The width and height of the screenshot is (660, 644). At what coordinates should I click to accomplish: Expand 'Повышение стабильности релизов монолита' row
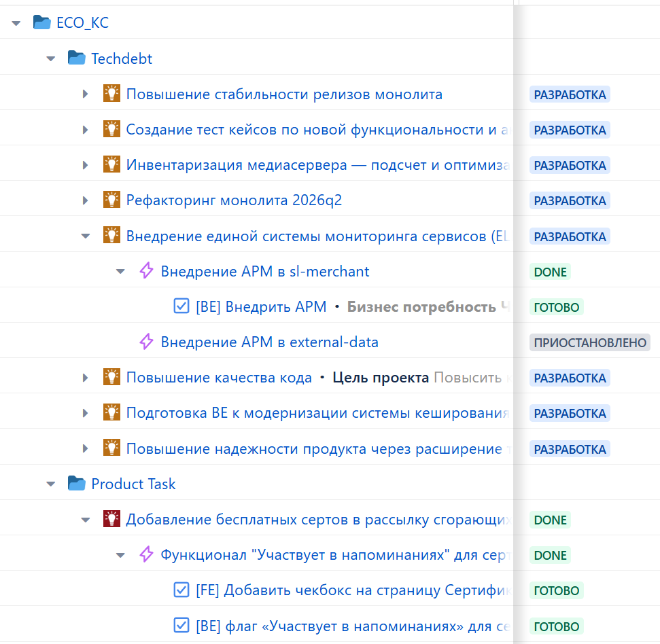(x=86, y=94)
